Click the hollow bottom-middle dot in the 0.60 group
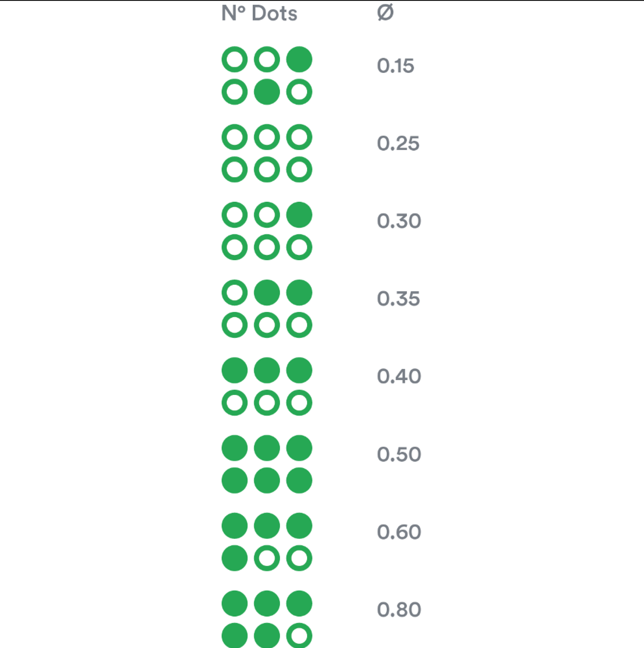The image size is (644, 648). tap(267, 558)
